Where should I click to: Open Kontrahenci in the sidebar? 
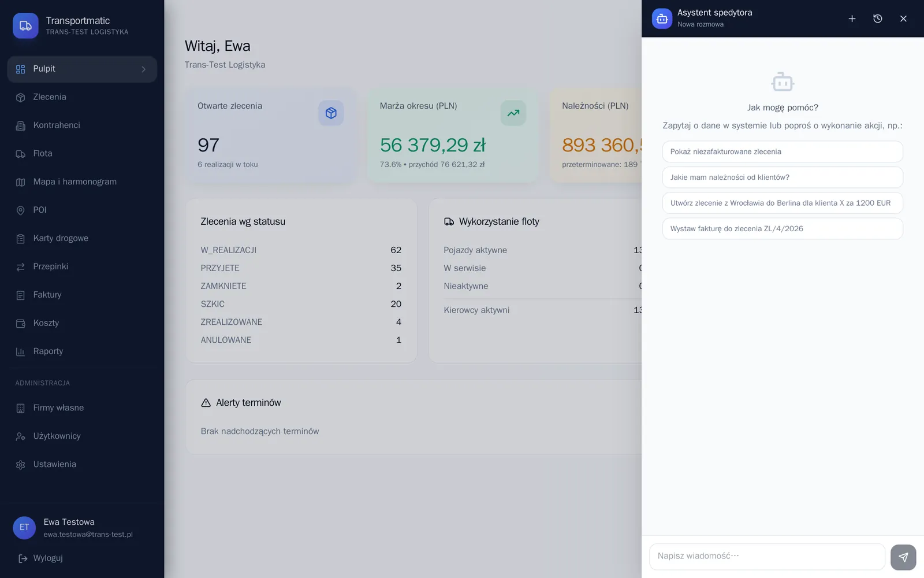click(x=82, y=125)
